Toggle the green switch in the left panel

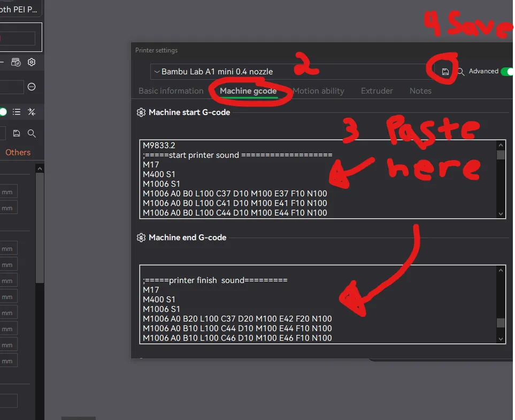tap(3, 112)
